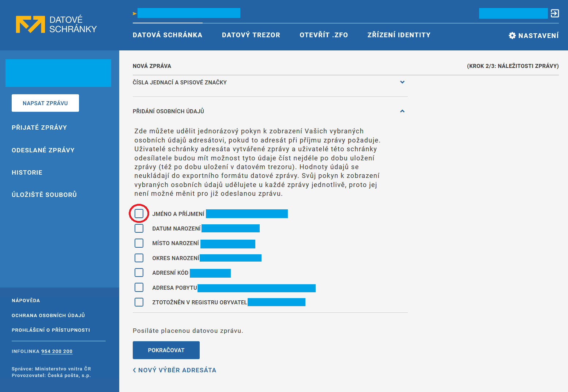Click the text Posíláte placenou datovou zprávu
Screen dimensions: 568x392
point(188,331)
